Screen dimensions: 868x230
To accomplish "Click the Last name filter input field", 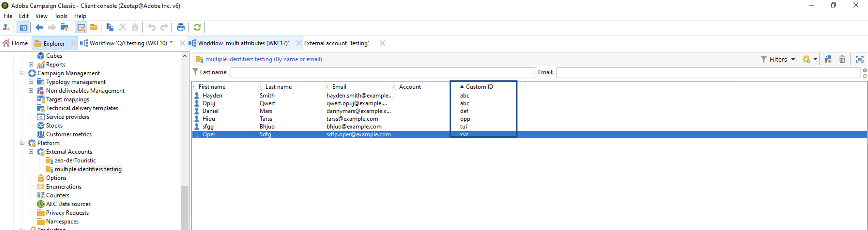I will (x=382, y=72).
